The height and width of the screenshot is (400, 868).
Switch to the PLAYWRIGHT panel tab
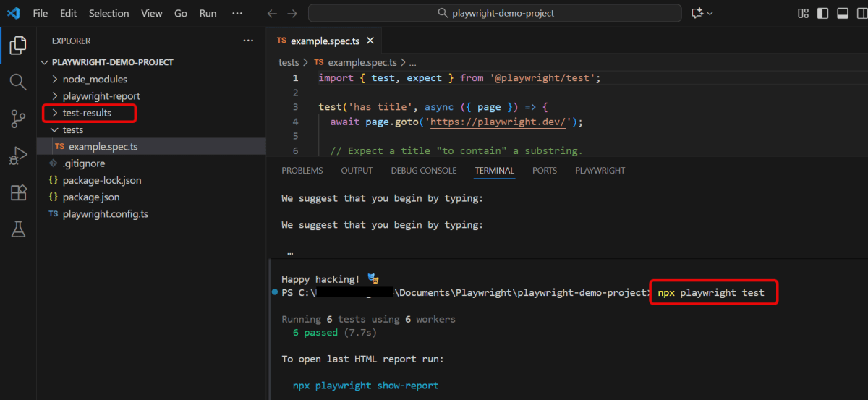[600, 171]
